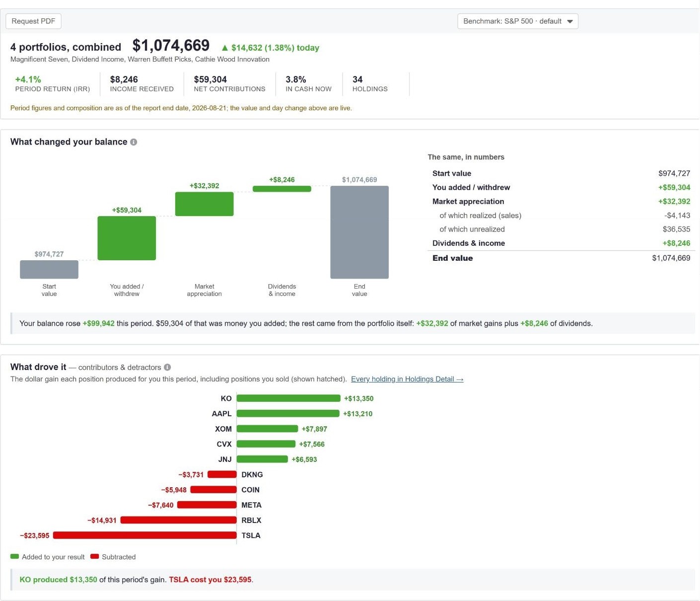Click the −$23,595 TSLA loss label
The image size is (700, 601).
[35, 535]
